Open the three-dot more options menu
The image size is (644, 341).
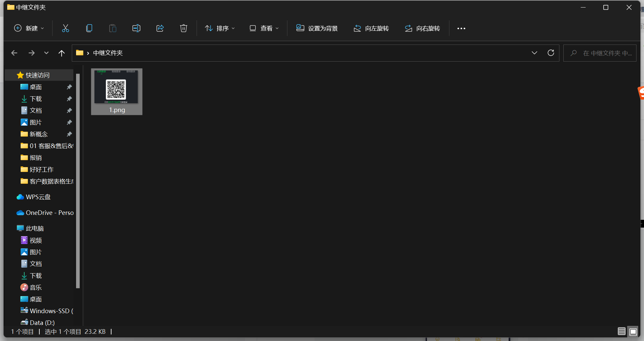click(461, 28)
